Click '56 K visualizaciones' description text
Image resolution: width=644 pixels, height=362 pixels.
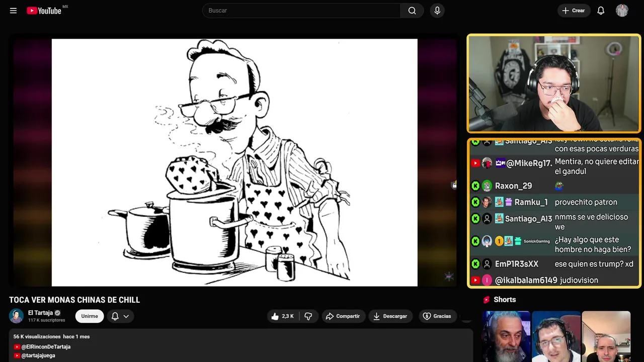(37, 336)
